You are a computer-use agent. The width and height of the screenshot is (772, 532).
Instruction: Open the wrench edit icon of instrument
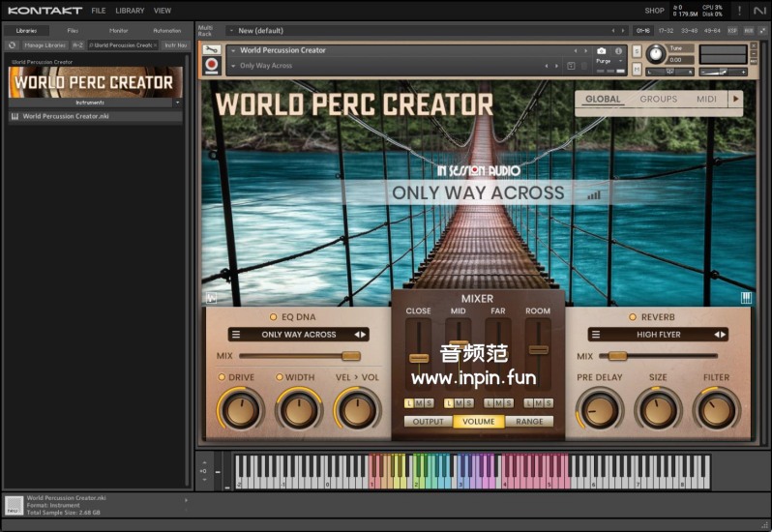click(212, 50)
